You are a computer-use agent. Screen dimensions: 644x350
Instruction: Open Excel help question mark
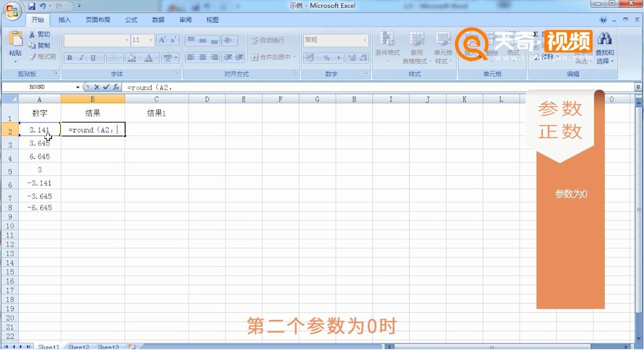click(603, 20)
